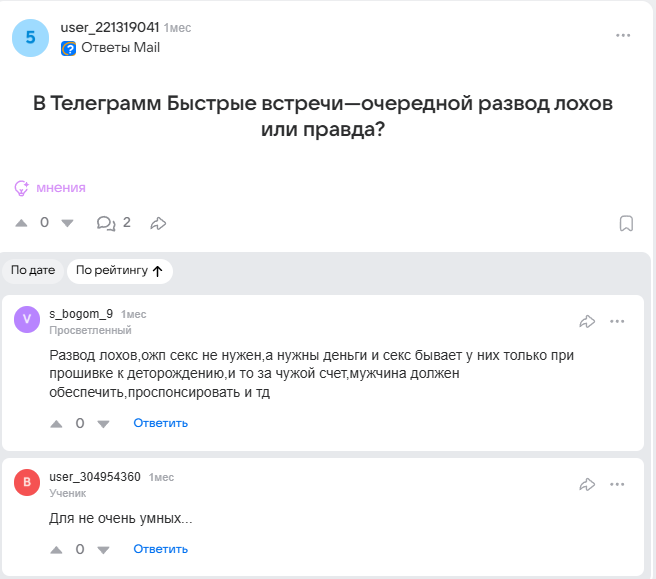Reply to s_bogom_9's answer

160,423
